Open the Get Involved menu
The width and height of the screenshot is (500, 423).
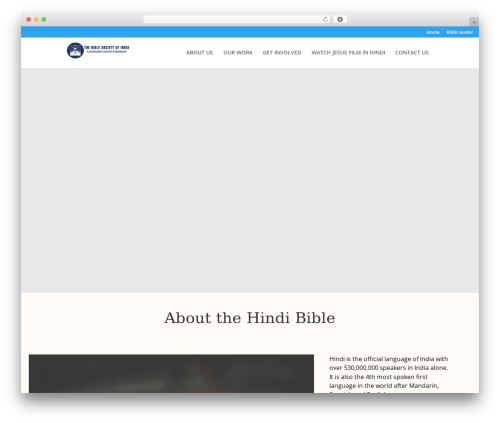click(282, 53)
